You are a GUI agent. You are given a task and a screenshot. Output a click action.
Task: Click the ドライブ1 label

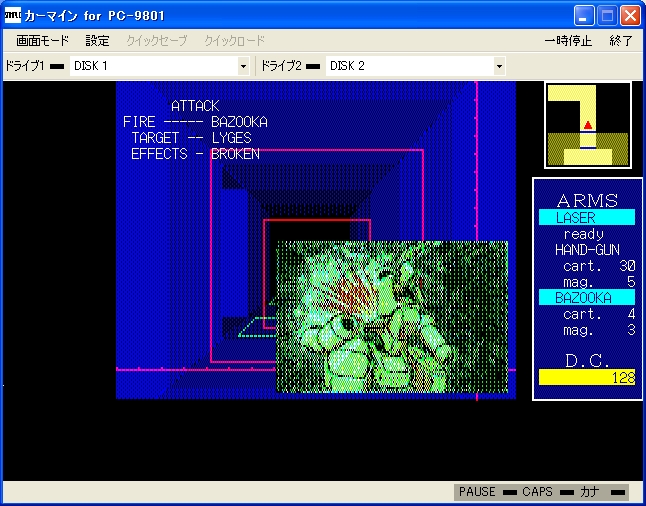click(25, 66)
